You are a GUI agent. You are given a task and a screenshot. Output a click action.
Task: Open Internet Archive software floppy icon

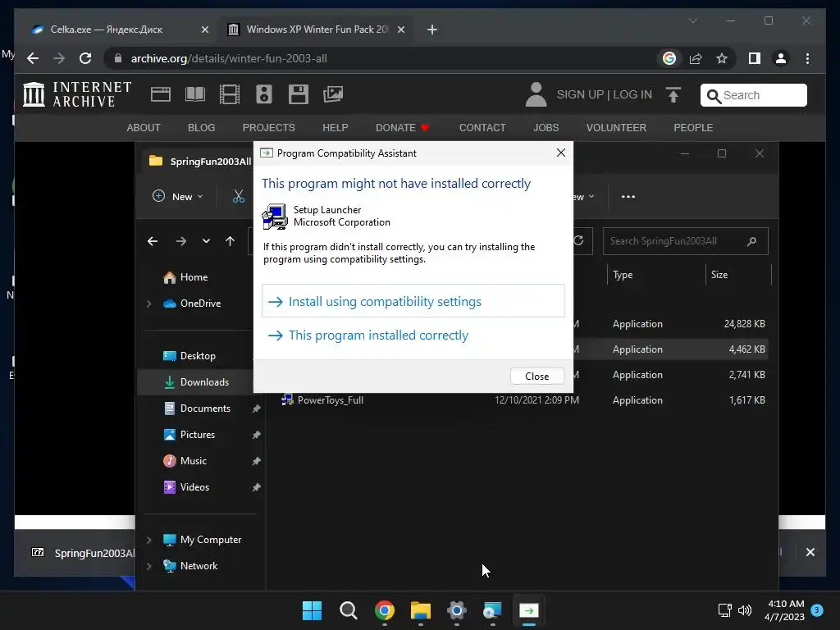point(299,94)
